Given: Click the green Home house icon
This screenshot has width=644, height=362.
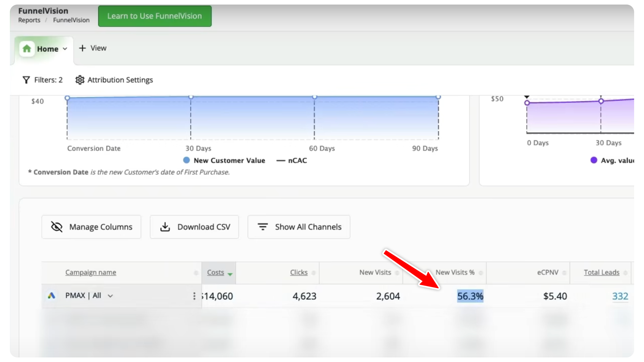Looking at the screenshot, I should coord(27,49).
